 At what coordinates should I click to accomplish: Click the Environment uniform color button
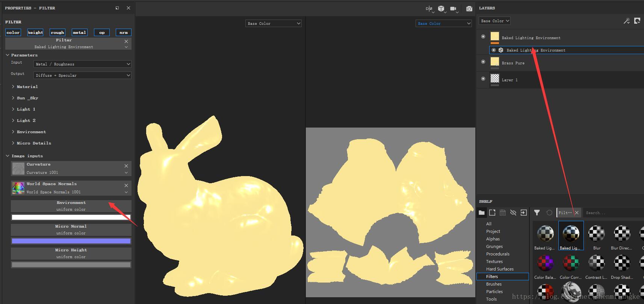coord(71,206)
